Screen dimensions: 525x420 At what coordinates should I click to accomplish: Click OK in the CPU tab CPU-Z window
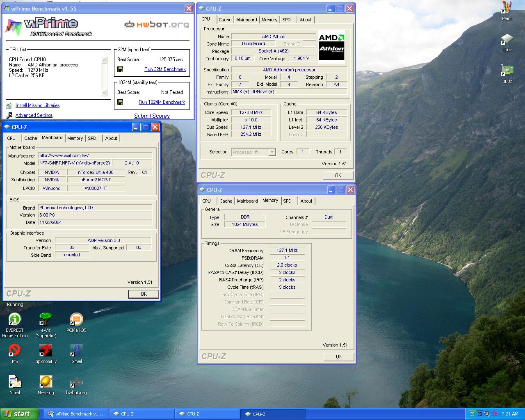338,175
